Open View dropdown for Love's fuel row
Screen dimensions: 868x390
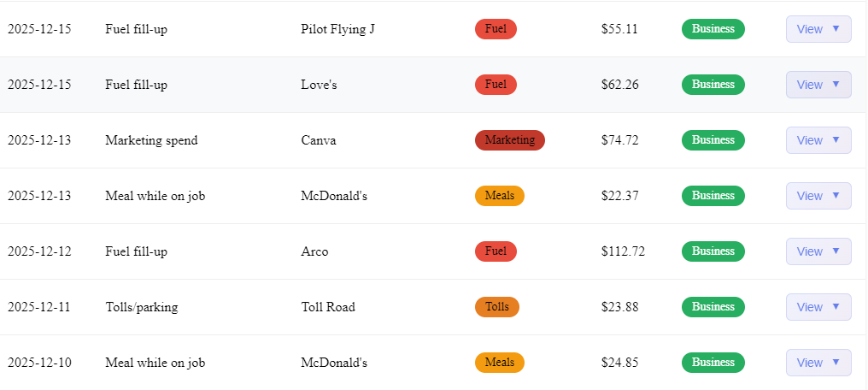coord(818,85)
